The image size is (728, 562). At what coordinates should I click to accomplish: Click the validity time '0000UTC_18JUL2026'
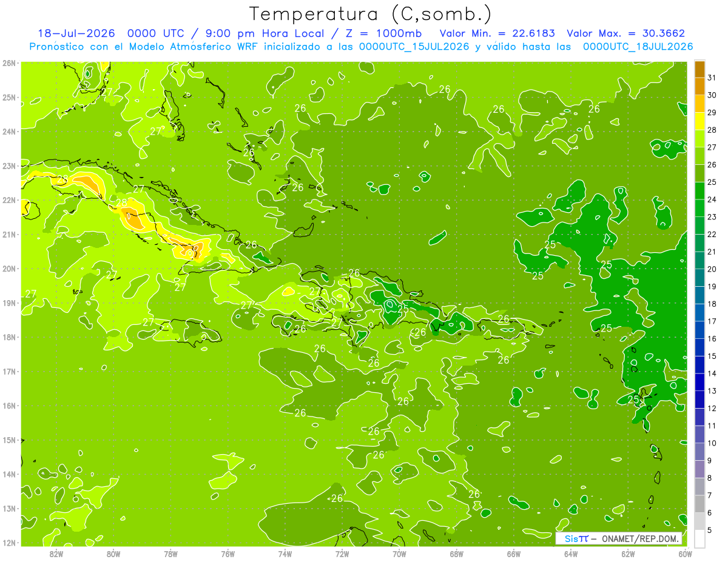638,47
